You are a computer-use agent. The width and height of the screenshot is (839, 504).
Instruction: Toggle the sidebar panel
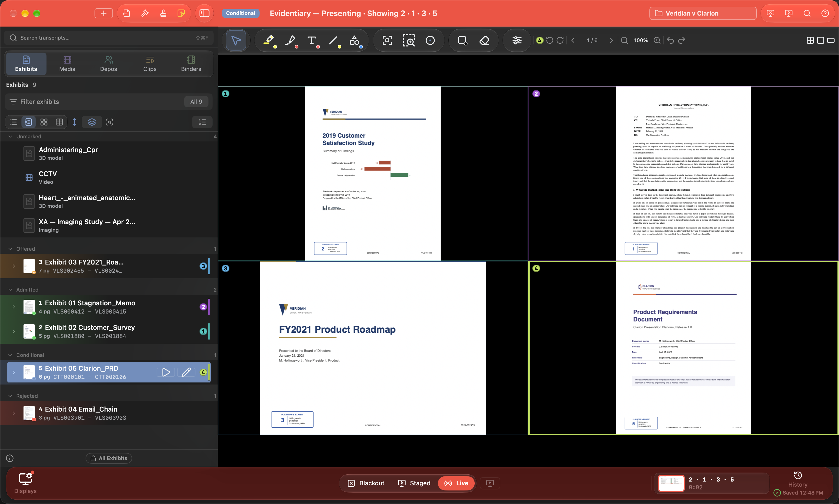[204, 13]
